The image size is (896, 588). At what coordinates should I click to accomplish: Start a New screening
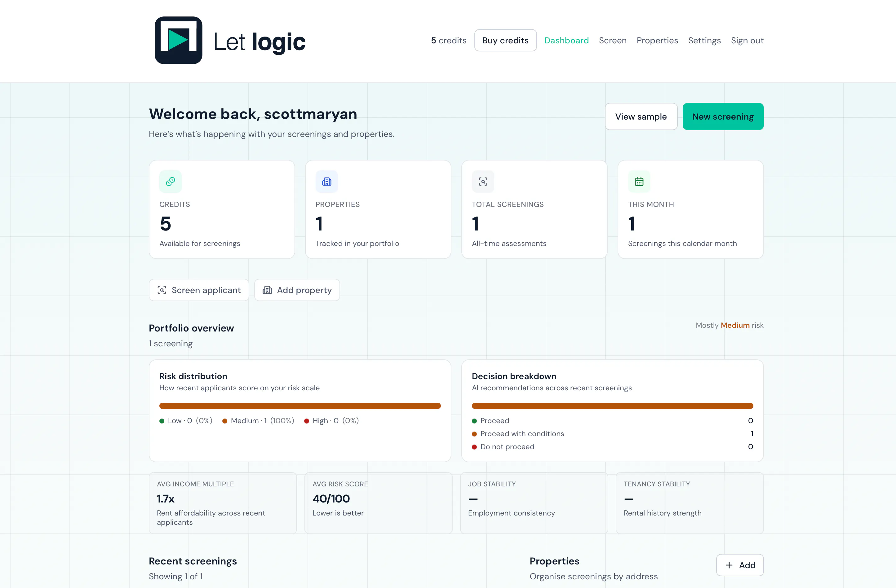coord(723,116)
